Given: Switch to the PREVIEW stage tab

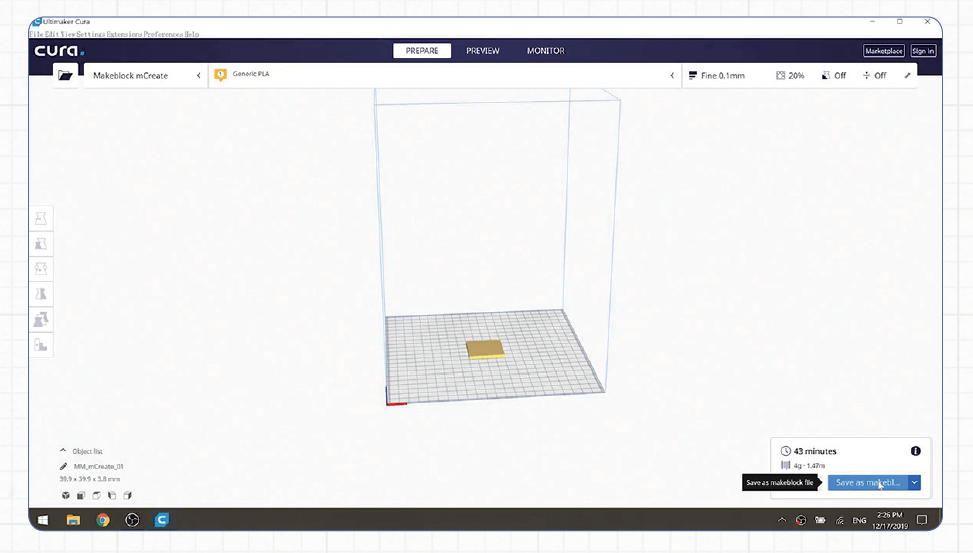Looking at the screenshot, I should pyautogui.click(x=482, y=51).
